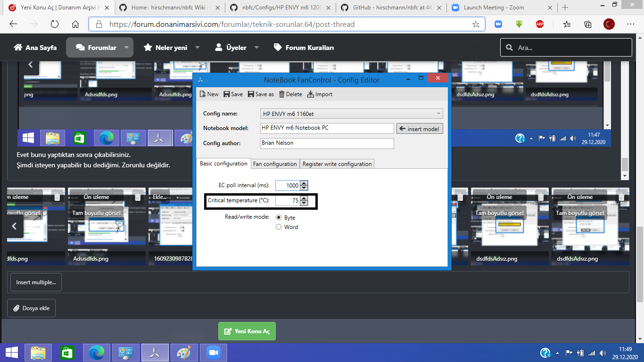Viewport: 644px width, 362px height.
Task: Delete attachment Adsısdfds.png with its trash icon
Action: (x=137, y=197)
